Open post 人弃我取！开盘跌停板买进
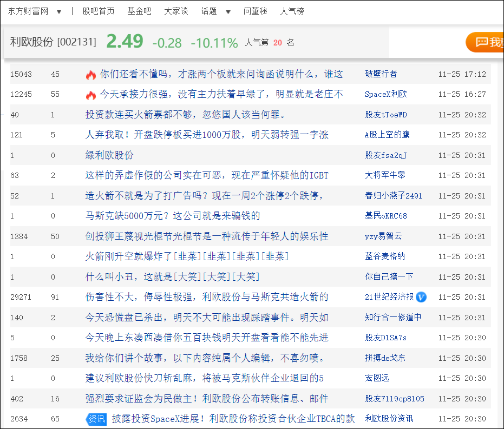The width and height of the screenshot is (504, 429). (207, 135)
